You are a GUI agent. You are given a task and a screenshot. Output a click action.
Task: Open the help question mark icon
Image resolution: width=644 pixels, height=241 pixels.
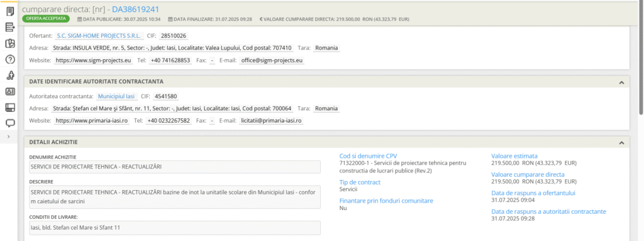click(10, 59)
